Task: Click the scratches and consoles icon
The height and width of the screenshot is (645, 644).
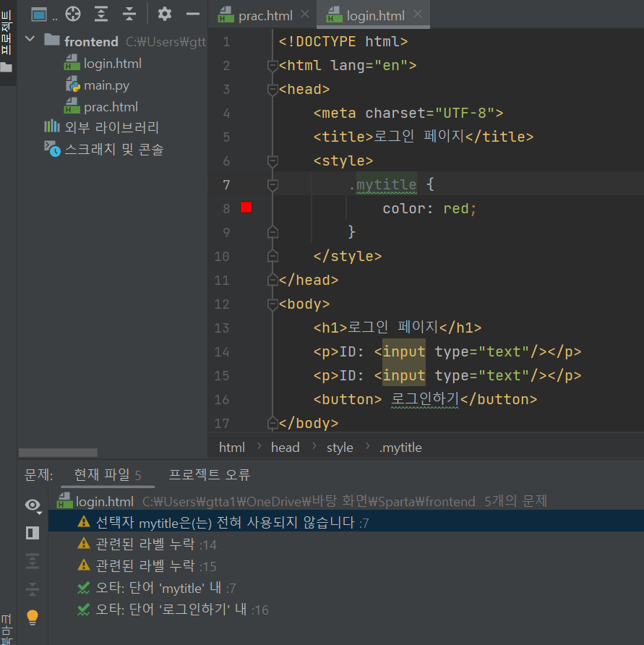Action: click(x=52, y=148)
